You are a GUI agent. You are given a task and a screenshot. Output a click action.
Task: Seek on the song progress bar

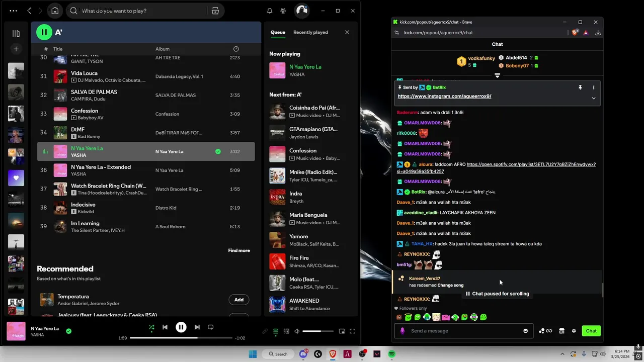pyautogui.click(x=181, y=338)
